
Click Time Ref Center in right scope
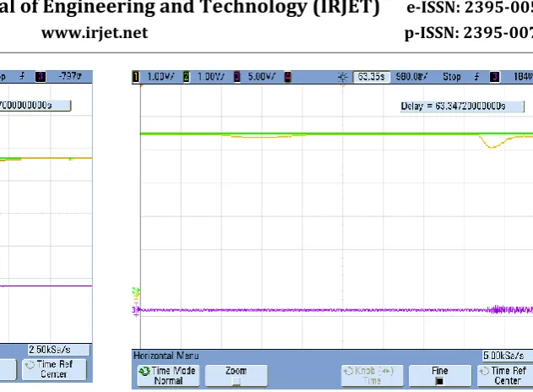click(x=506, y=376)
